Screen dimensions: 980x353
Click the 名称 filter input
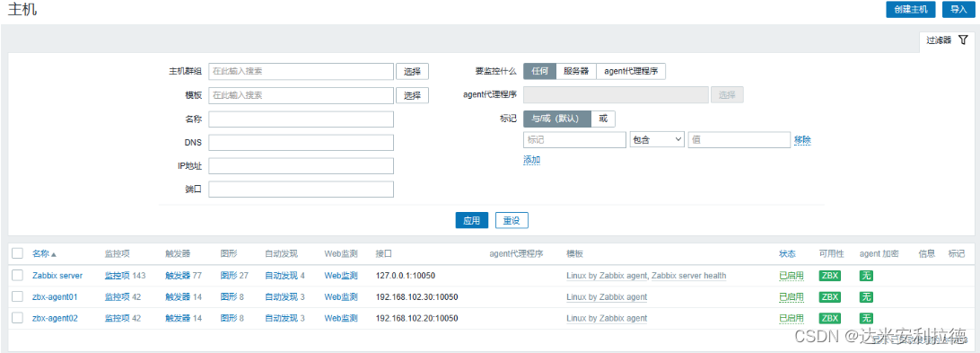tap(301, 119)
